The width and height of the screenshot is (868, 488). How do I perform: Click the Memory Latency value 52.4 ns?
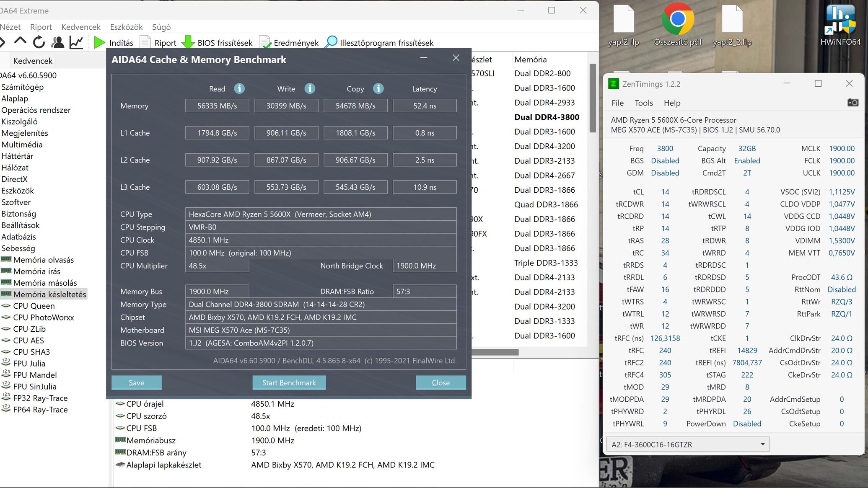point(425,106)
